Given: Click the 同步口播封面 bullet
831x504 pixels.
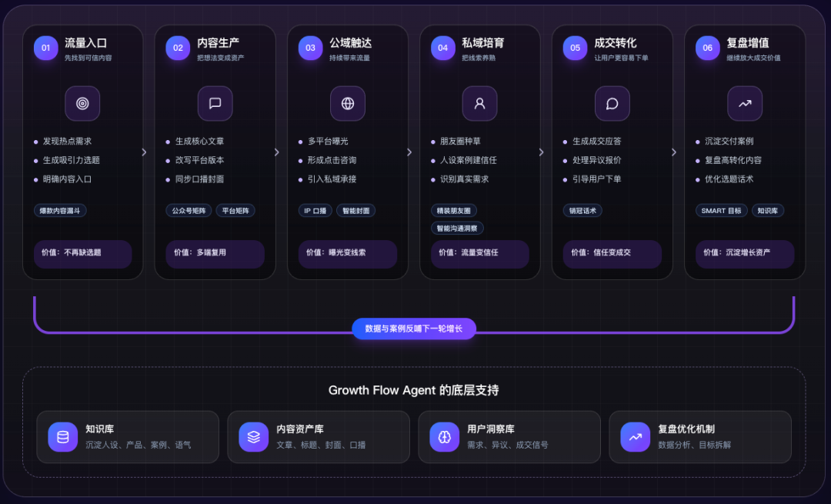Looking at the screenshot, I should (200, 179).
